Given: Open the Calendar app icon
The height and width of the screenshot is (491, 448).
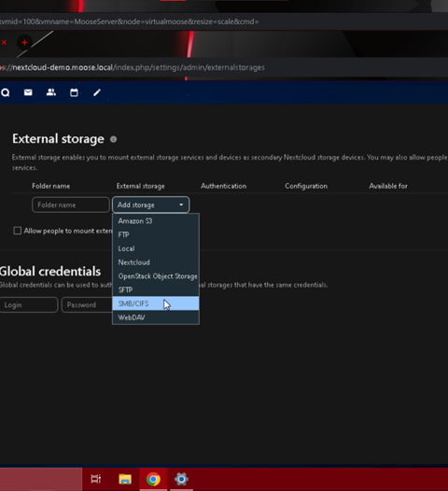Looking at the screenshot, I should pyautogui.click(x=74, y=92).
